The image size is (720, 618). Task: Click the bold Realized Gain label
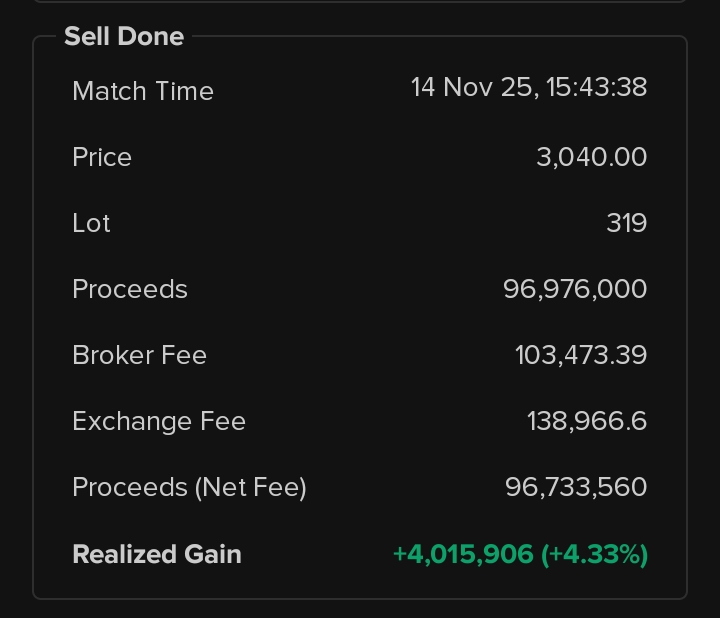click(157, 554)
